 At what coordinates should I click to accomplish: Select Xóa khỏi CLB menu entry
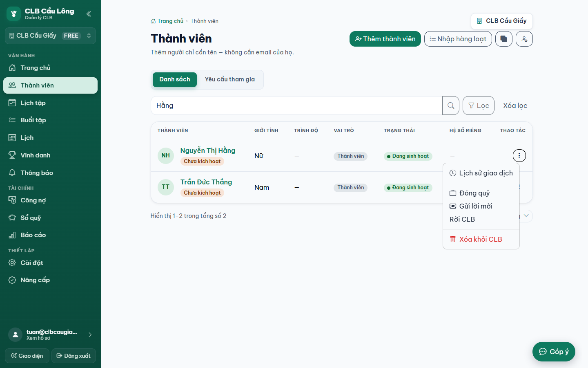481,239
